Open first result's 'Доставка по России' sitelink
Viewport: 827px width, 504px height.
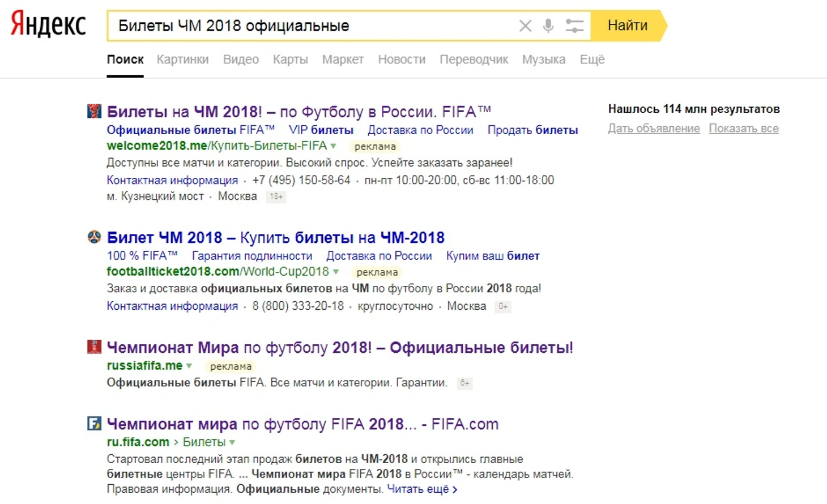(x=420, y=130)
